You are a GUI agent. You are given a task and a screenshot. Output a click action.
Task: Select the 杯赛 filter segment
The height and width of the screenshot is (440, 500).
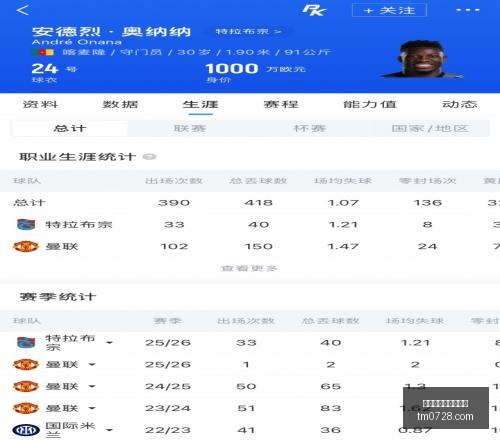[x=310, y=128]
